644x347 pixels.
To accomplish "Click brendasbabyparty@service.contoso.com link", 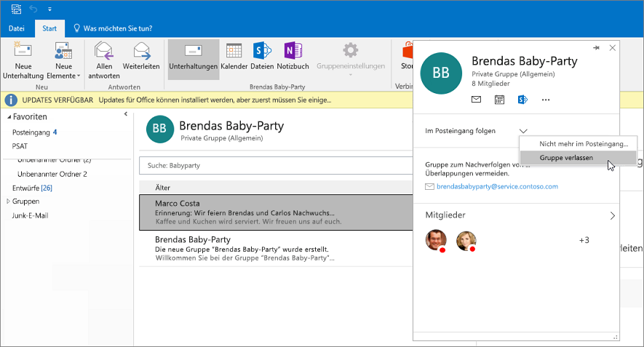I will 497,186.
